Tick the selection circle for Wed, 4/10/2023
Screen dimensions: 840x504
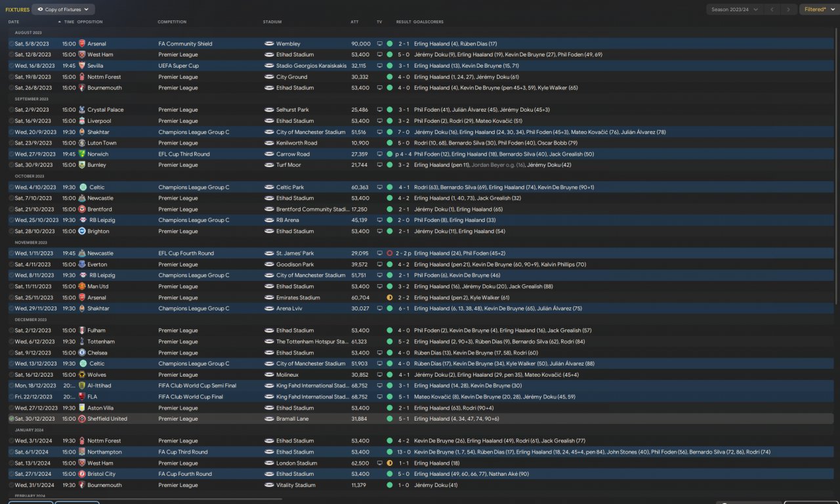click(11, 187)
